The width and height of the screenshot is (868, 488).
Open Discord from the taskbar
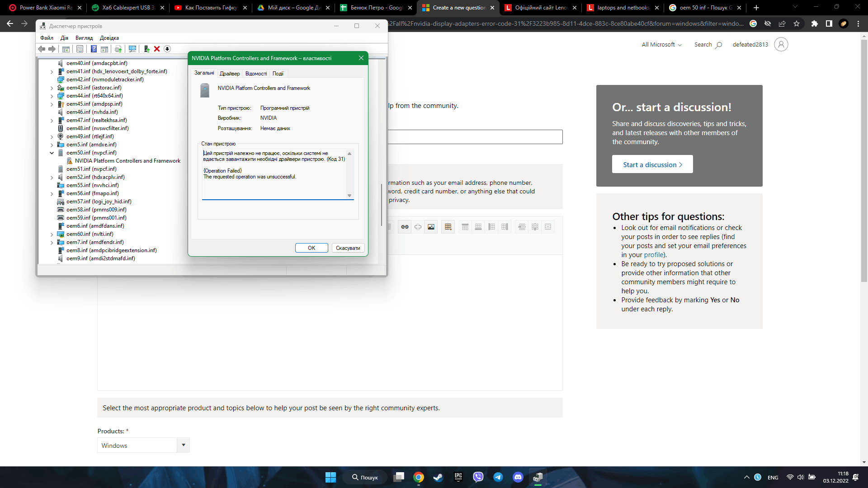pyautogui.click(x=518, y=477)
